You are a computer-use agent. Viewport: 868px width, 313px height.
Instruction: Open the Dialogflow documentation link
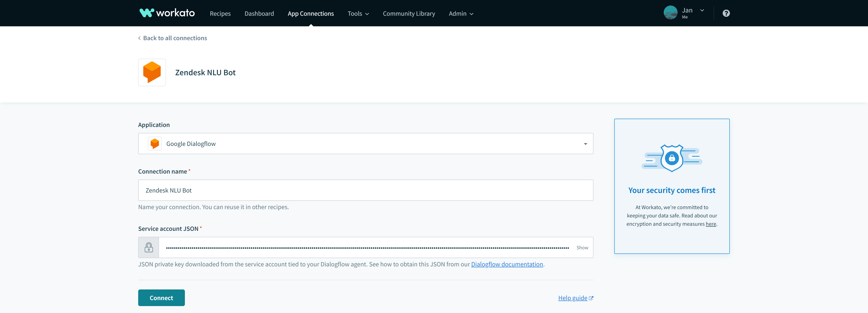(x=507, y=264)
